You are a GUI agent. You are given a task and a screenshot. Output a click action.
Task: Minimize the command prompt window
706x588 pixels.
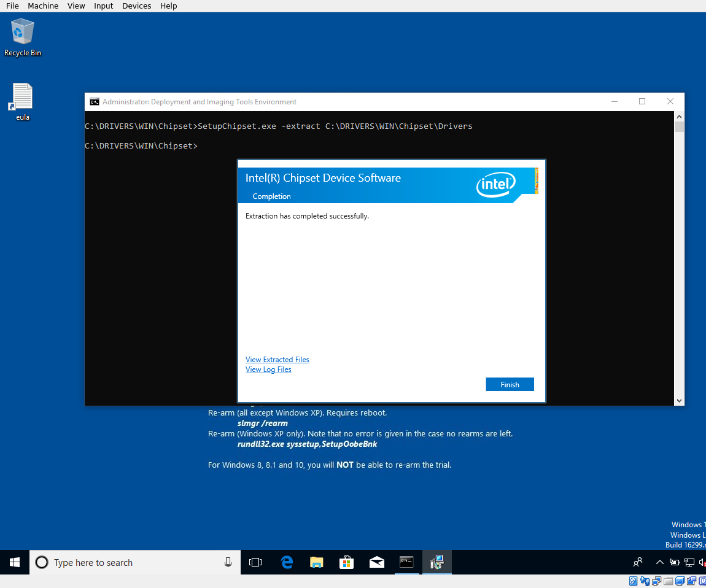click(x=614, y=102)
